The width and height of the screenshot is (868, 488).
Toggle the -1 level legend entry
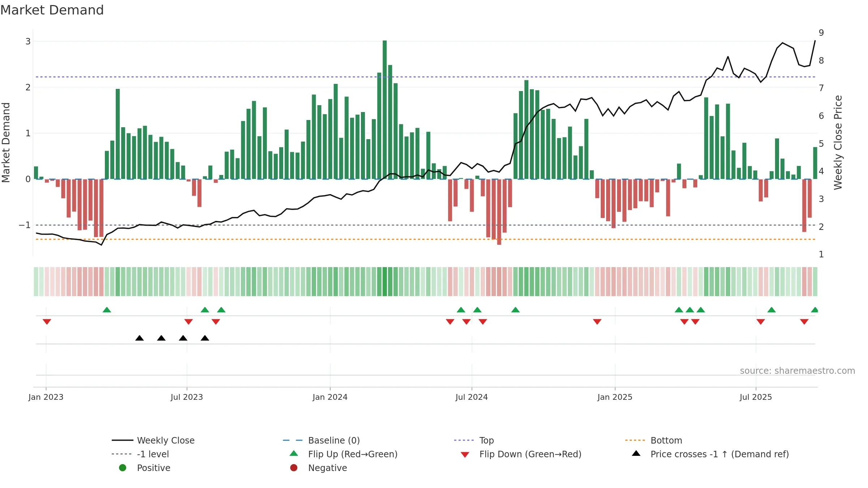point(140,454)
